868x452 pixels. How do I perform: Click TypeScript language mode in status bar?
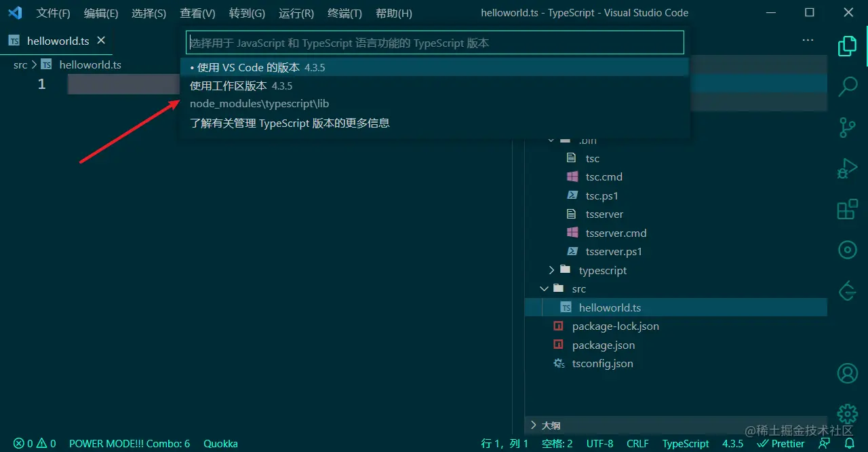[x=686, y=444]
